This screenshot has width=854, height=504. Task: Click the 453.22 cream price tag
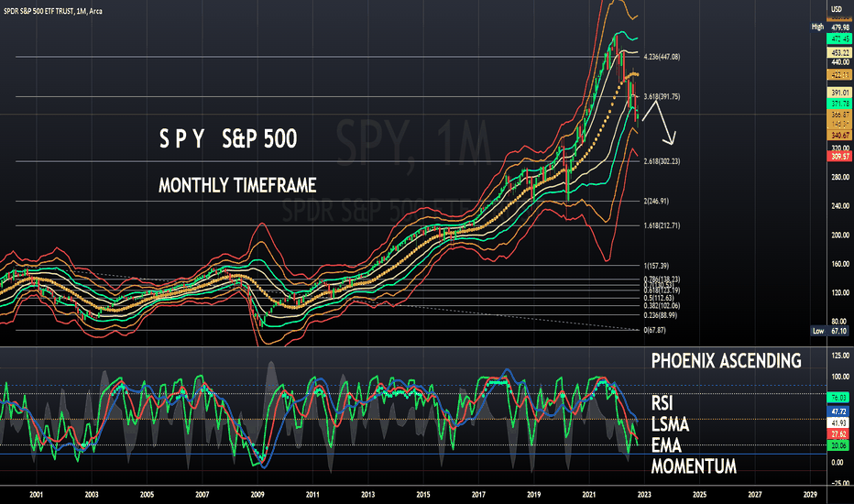pyautogui.click(x=838, y=52)
